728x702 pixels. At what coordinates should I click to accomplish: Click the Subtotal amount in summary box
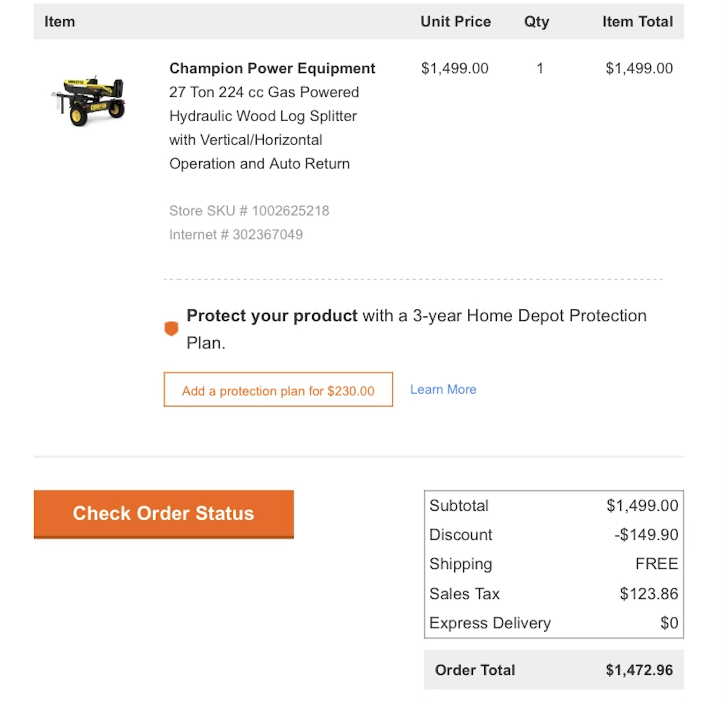[642, 506]
